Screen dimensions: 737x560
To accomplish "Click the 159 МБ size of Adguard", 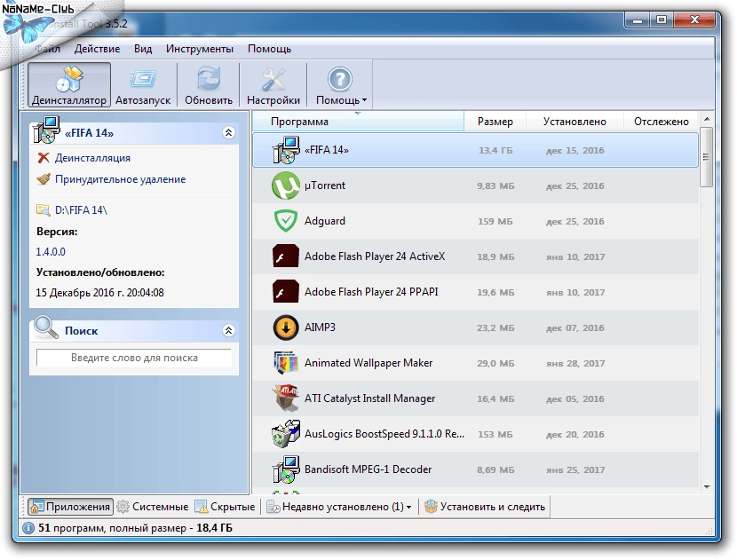I will click(x=495, y=221).
